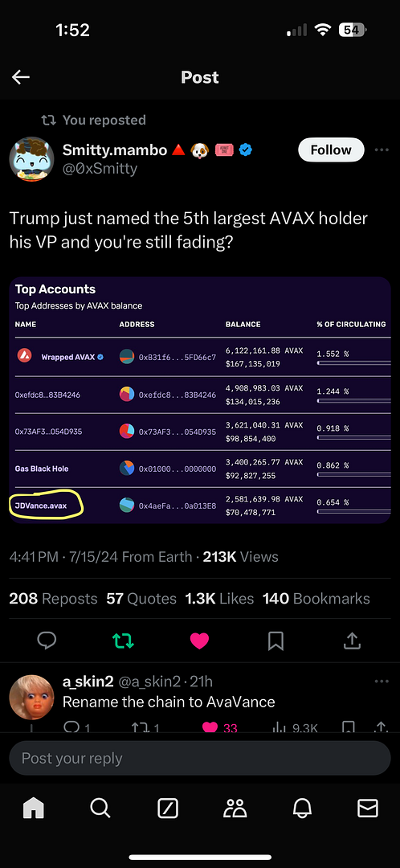Open the Communities people icon

(235, 809)
